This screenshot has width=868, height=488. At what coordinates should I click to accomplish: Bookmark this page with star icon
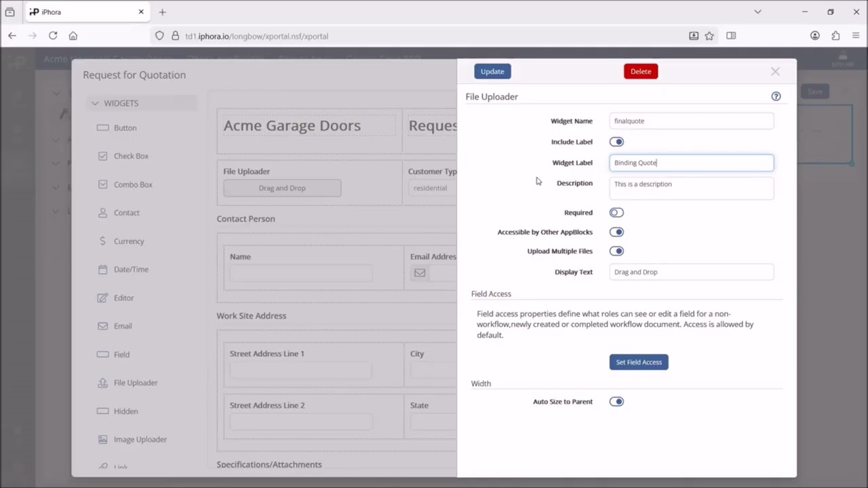pos(709,36)
